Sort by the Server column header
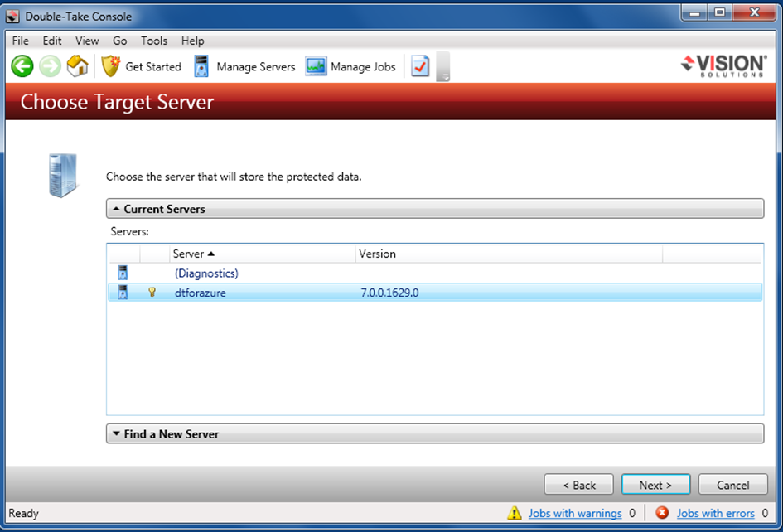The width and height of the screenshot is (783, 532). tap(263, 254)
